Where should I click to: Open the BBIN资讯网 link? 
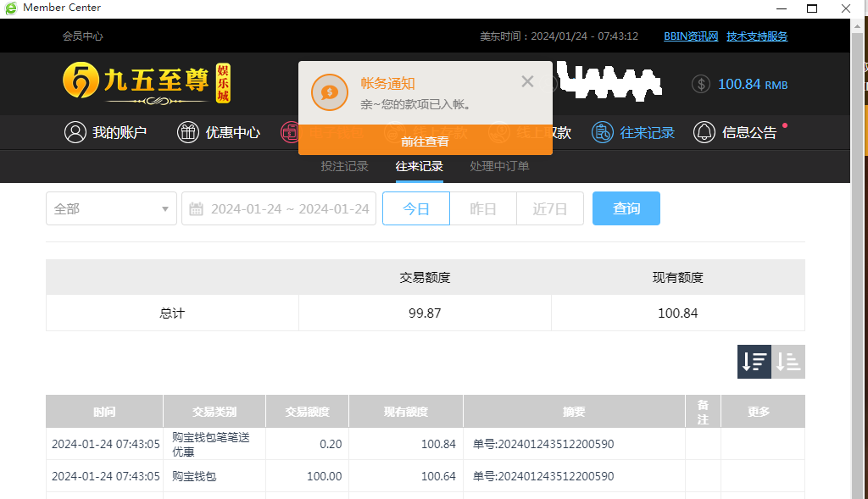(x=691, y=36)
